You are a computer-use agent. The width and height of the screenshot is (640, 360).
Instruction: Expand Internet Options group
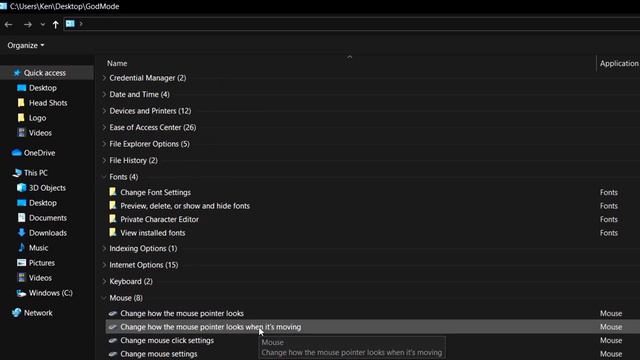tap(104, 265)
